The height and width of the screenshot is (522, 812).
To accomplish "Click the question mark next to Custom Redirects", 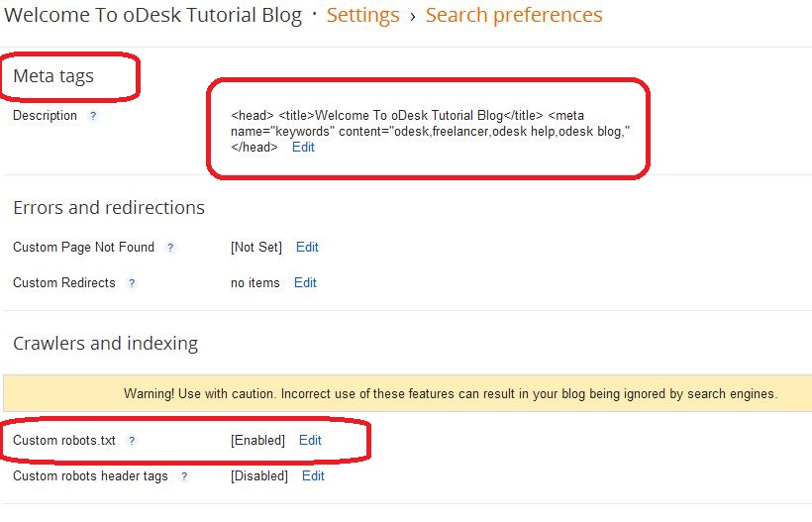I will pos(132,283).
